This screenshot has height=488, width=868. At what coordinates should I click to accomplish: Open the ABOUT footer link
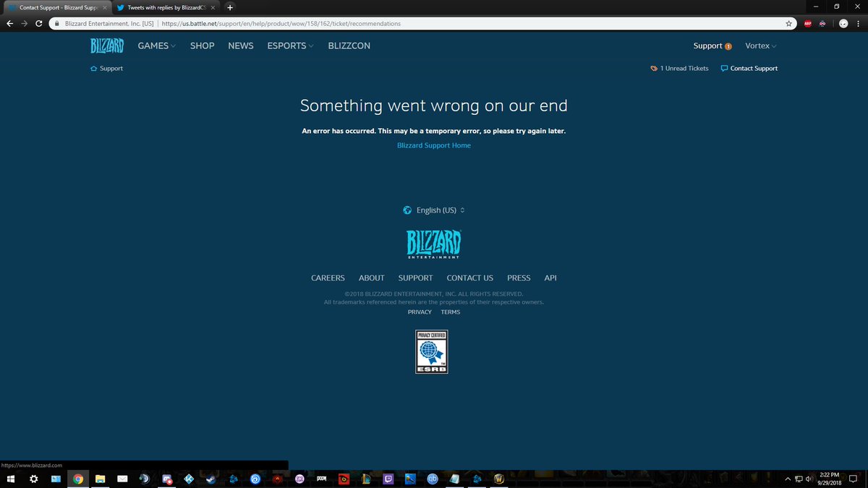click(372, 278)
